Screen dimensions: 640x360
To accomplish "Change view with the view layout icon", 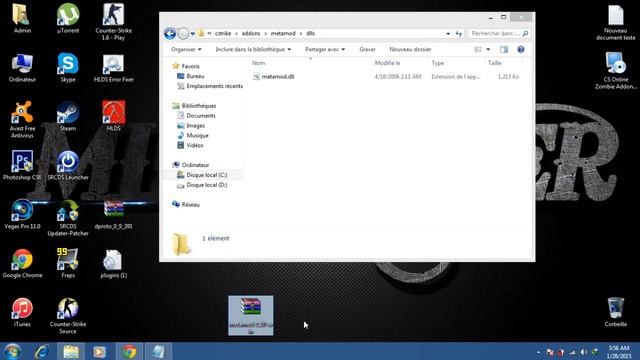I will (478, 49).
